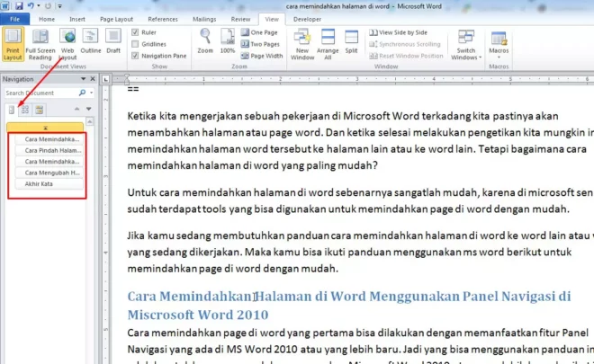Click the horizontal ruler indent marker
Image resolution: width=594 pixels, height=364 pixels.
click(x=127, y=79)
